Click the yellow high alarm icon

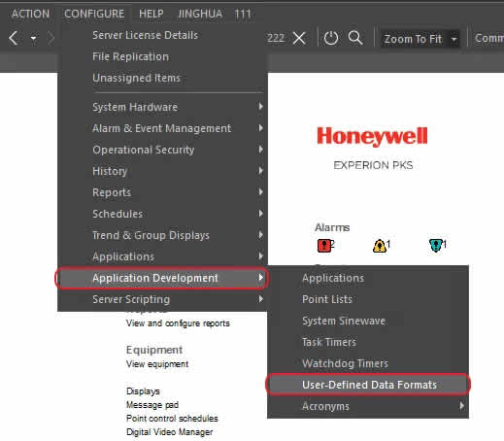(379, 246)
